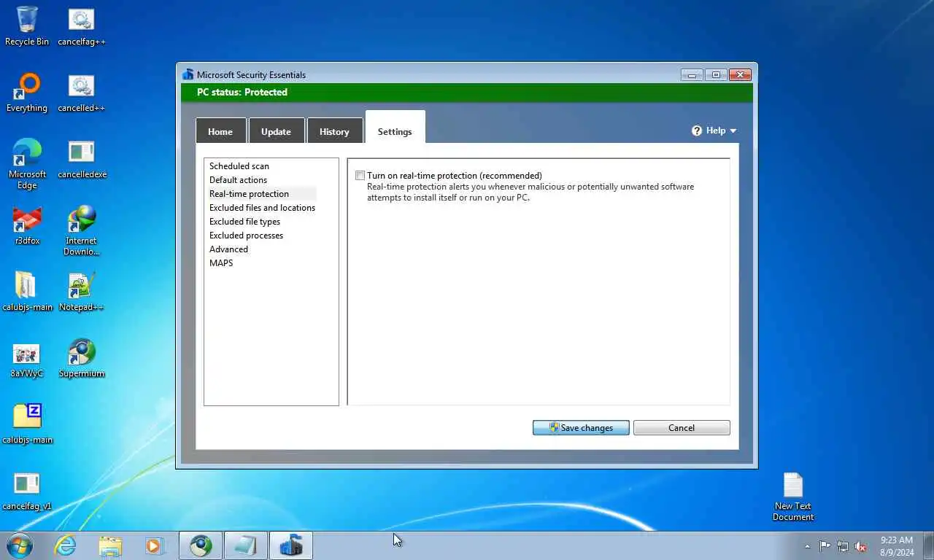Image resolution: width=934 pixels, height=560 pixels.
Task: Select Scheduled scan in settings list
Action: point(239,166)
